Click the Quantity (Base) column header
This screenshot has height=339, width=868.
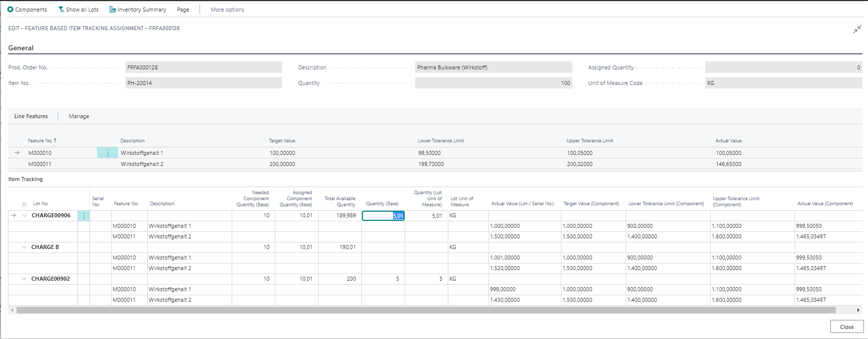pos(382,204)
